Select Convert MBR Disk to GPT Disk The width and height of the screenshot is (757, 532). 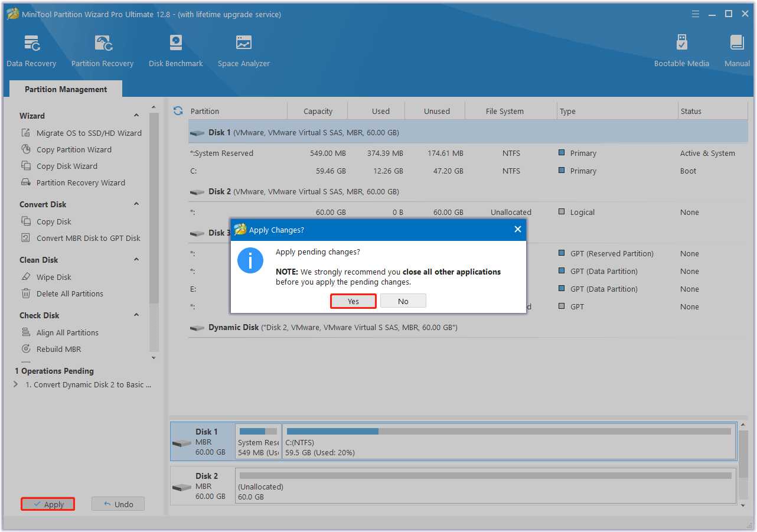pos(89,238)
